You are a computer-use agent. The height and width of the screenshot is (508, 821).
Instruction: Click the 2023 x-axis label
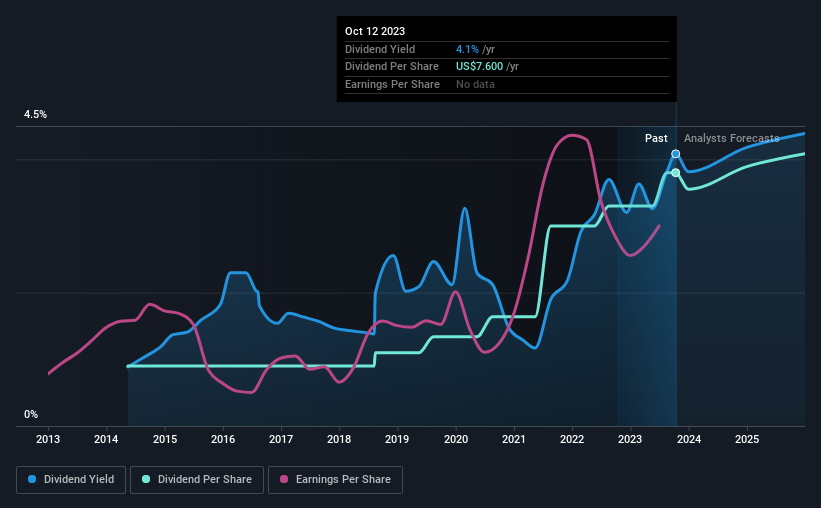tap(630, 439)
